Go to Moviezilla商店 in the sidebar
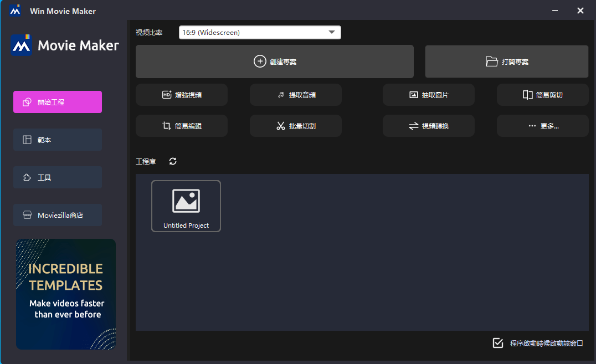Image resolution: width=596 pixels, height=364 pixels. point(58,215)
